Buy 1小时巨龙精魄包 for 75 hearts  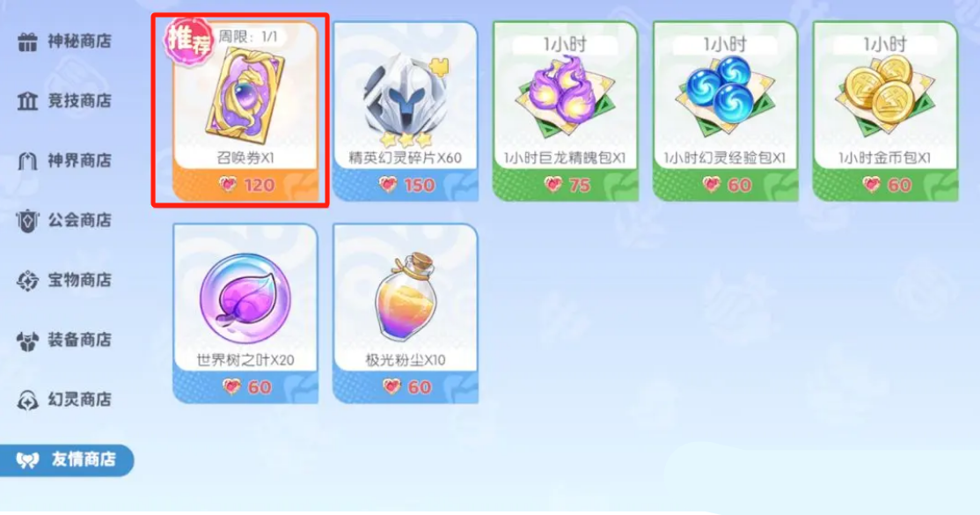click(x=566, y=185)
